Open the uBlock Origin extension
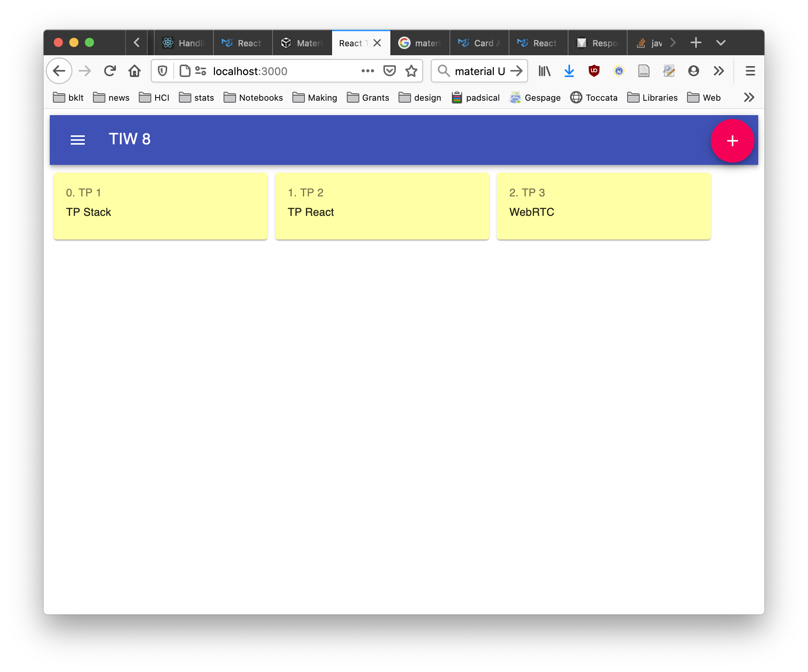 click(595, 71)
